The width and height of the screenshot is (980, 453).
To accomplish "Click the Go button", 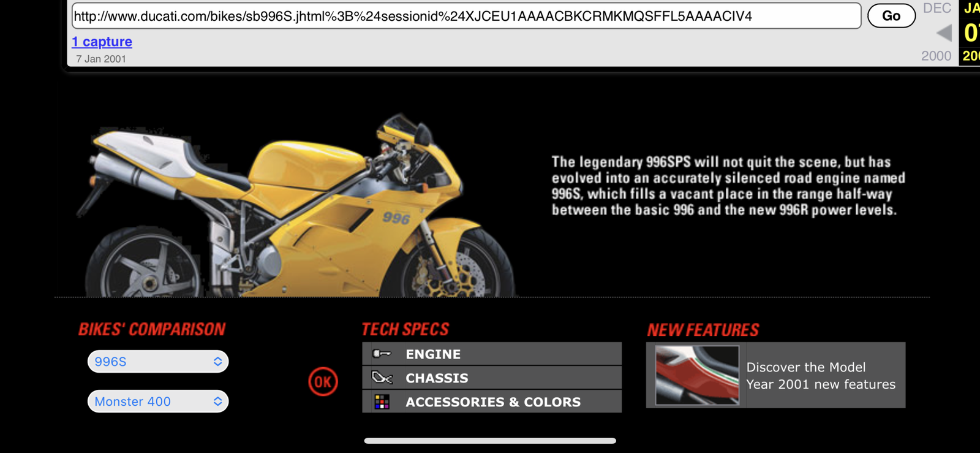I will pos(891,16).
